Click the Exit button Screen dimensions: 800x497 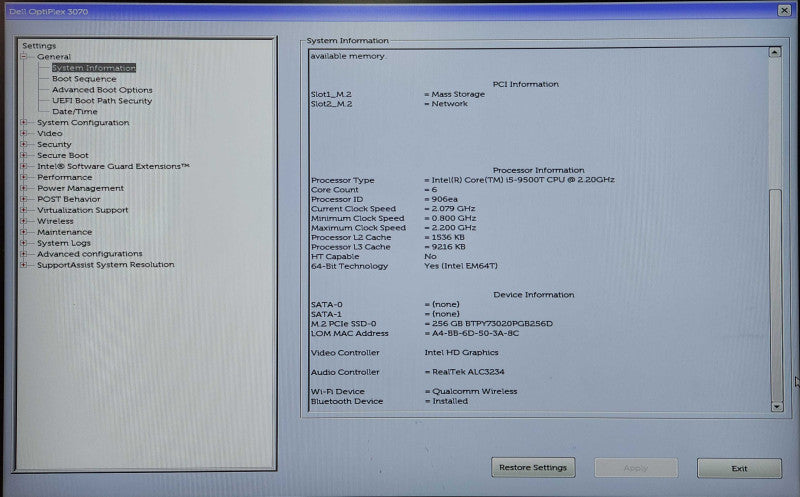pyautogui.click(x=739, y=468)
